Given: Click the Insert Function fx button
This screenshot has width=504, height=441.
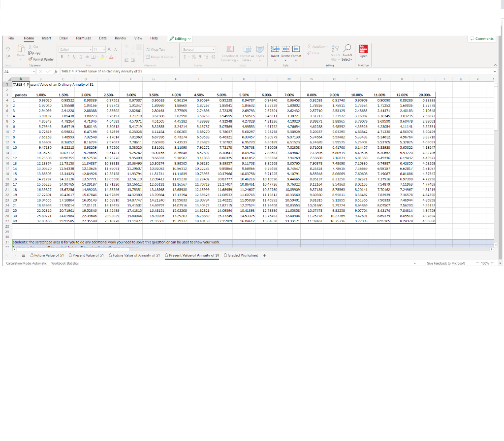Looking at the screenshot, I should point(56,71).
